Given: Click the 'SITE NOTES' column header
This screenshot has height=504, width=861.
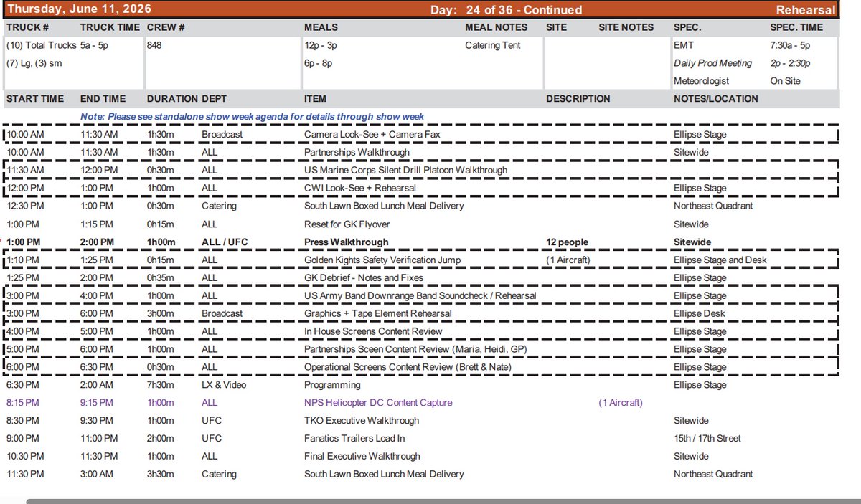Looking at the screenshot, I should (x=626, y=27).
